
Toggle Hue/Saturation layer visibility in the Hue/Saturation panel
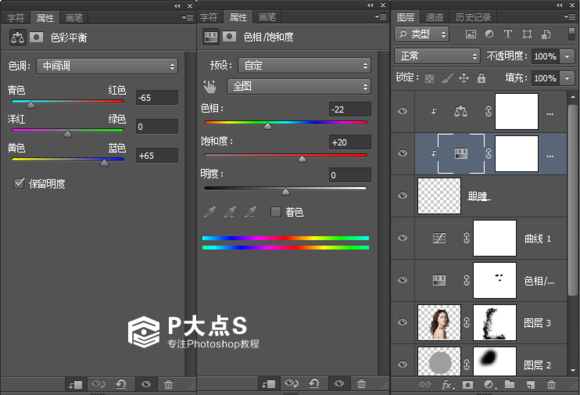339,384
